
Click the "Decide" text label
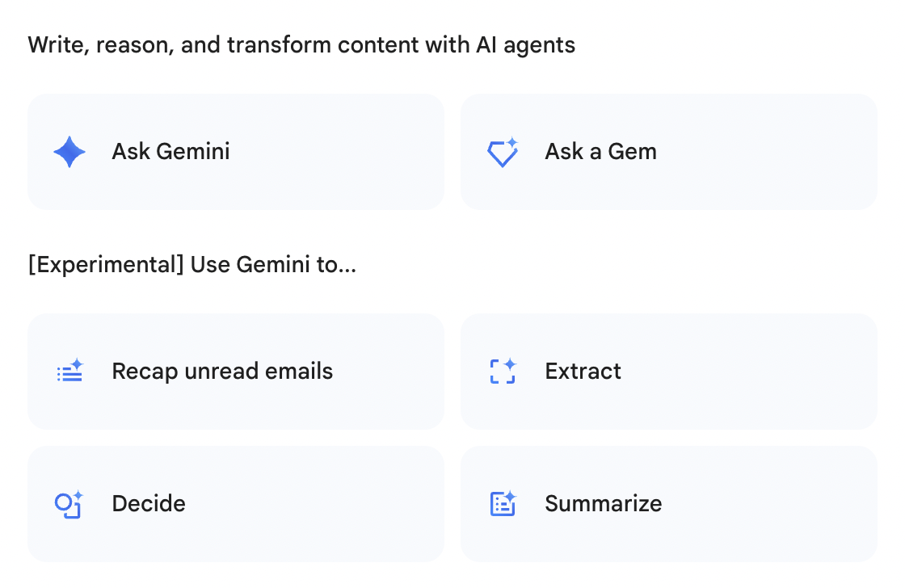[149, 504]
